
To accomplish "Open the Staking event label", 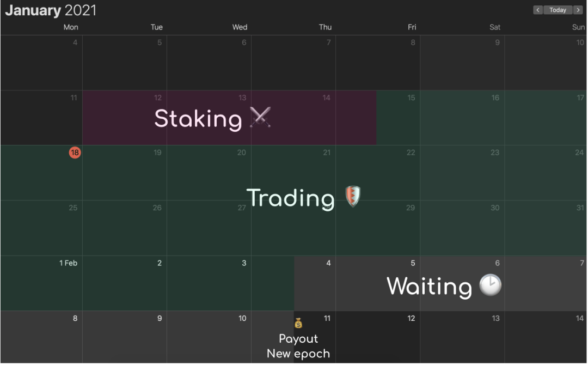I will pos(198,119).
